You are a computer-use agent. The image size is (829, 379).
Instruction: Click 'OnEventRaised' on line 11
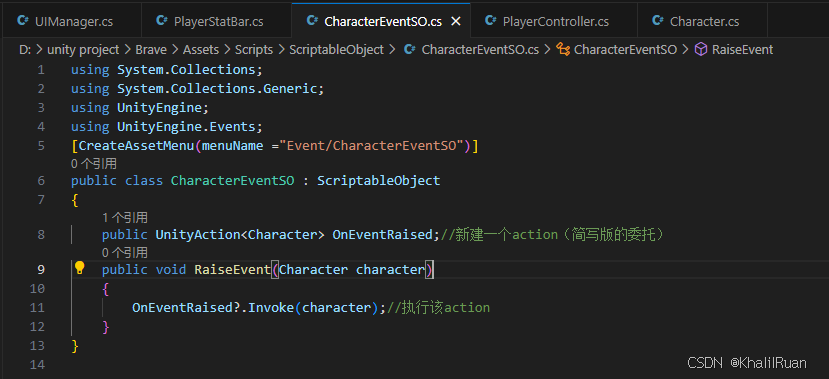point(182,308)
